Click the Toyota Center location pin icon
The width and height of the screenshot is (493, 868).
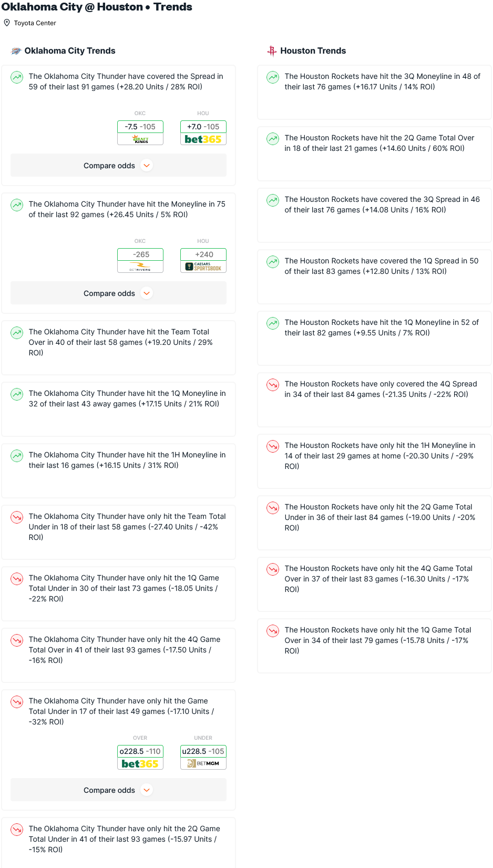click(x=7, y=23)
